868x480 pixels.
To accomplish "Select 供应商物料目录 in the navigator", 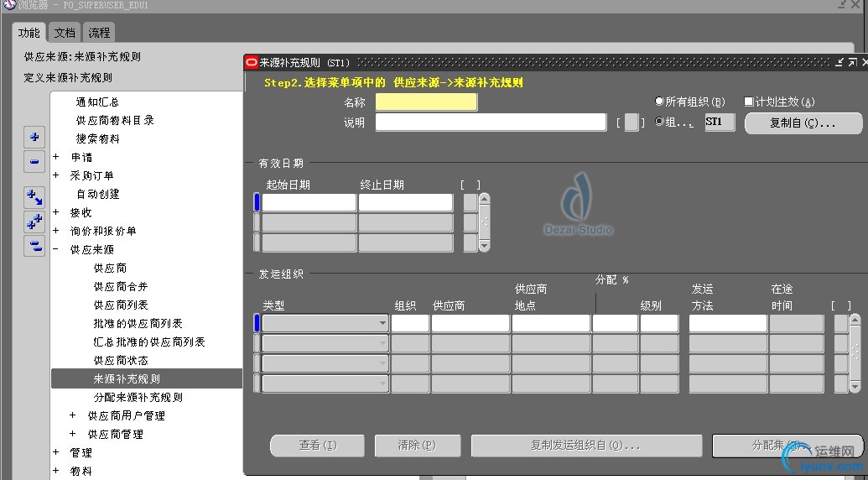I will click(115, 120).
